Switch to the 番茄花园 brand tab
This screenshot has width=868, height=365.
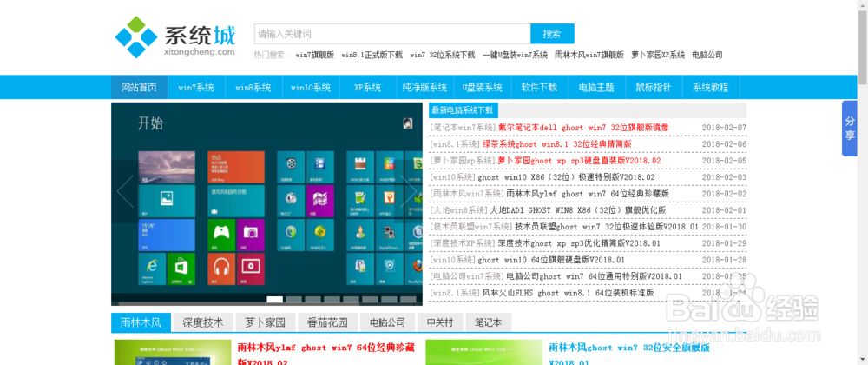tap(328, 322)
